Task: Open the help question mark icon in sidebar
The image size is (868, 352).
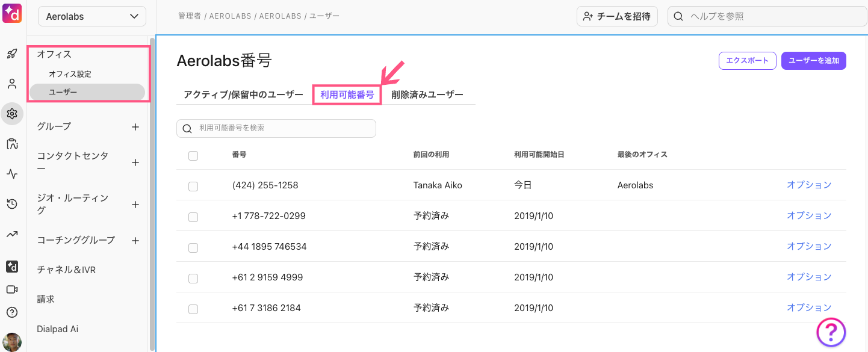Action: (11, 312)
